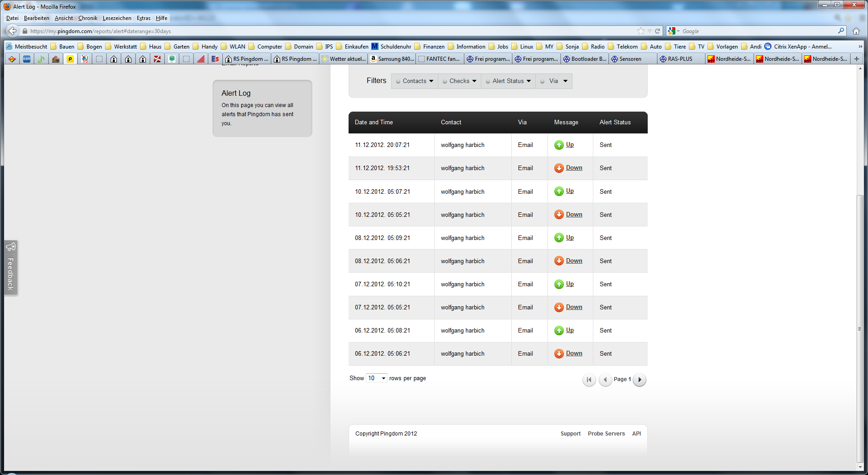This screenshot has width=868, height=475.
Task: Open the Probe Servers footer link
Action: click(606, 434)
